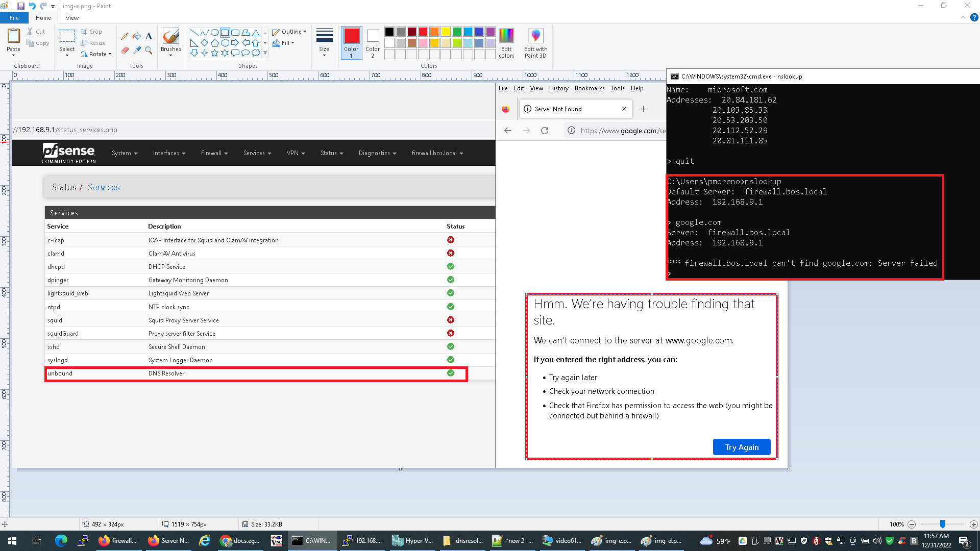The height and width of the screenshot is (551, 980).
Task: Open Hyper-V taskbar item
Action: (412, 541)
